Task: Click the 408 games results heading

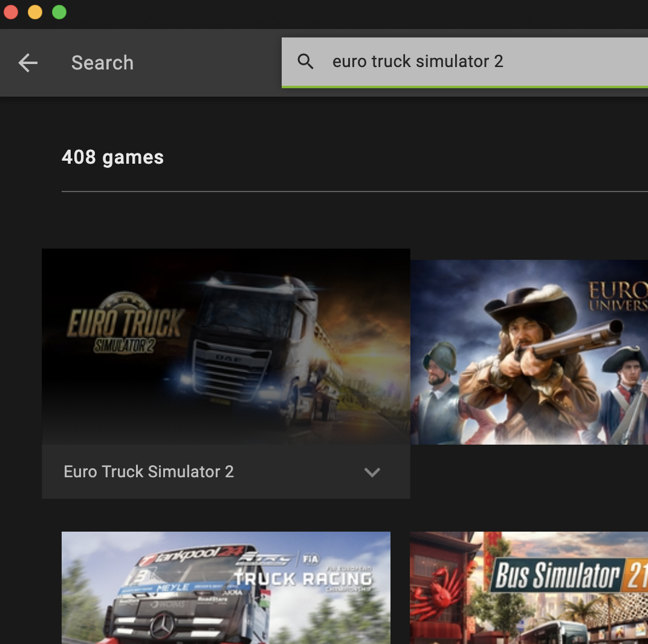Action: tap(113, 158)
